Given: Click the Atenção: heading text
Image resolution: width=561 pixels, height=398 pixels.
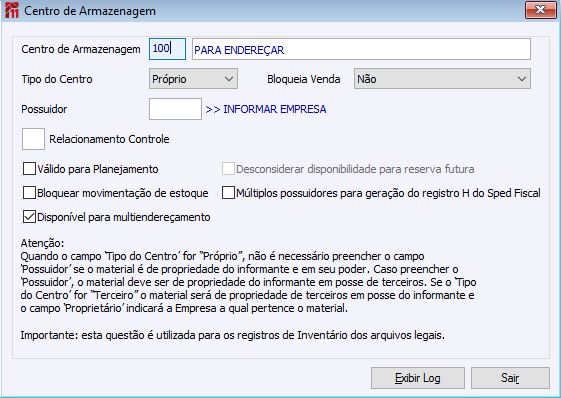Looking at the screenshot, I should pyautogui.click(x=42, y=243).
